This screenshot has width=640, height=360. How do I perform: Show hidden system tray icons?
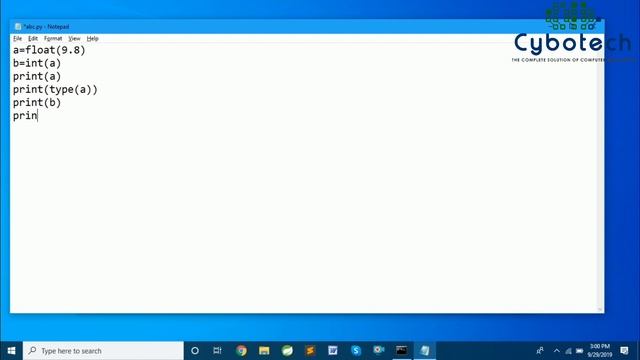pos(557,351)
